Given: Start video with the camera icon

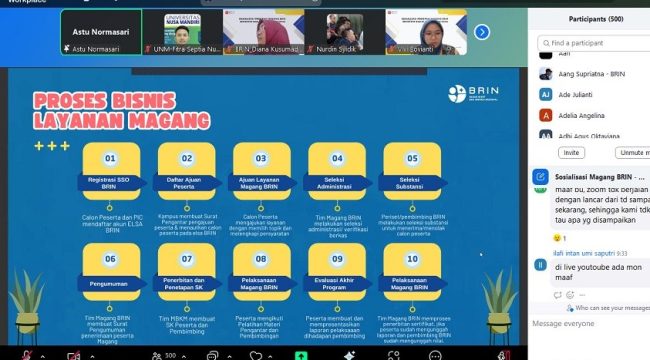Looking at the screenshot, I should tap(74, 356).
